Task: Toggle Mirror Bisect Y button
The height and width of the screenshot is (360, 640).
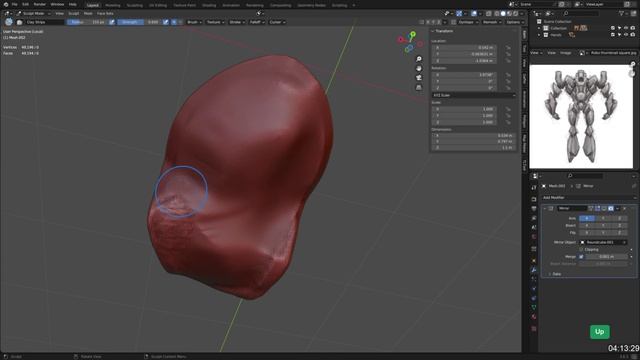Action: pyautogui.click(x=603, y=225)
